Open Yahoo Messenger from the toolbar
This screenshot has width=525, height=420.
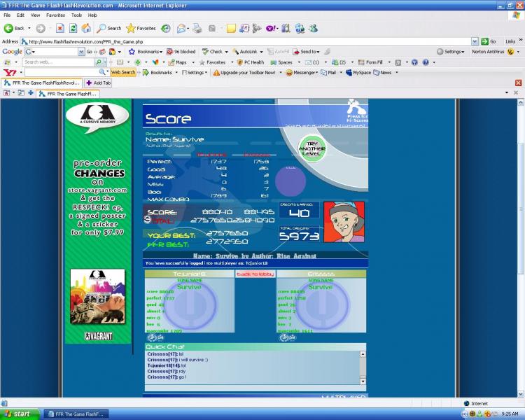(x=301, y=73)
